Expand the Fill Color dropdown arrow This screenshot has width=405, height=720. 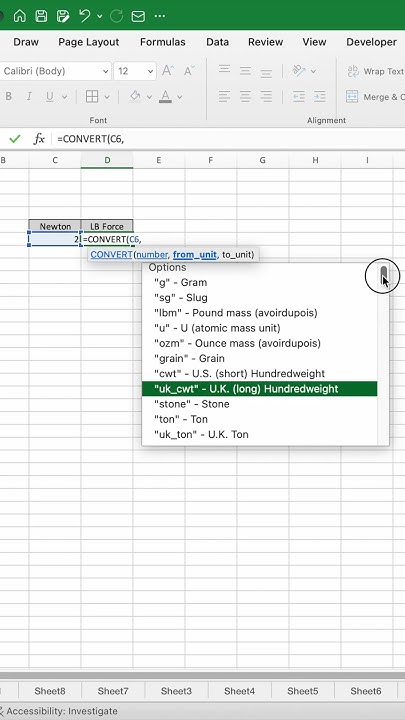pyautogui.click(x=149, y=97)
